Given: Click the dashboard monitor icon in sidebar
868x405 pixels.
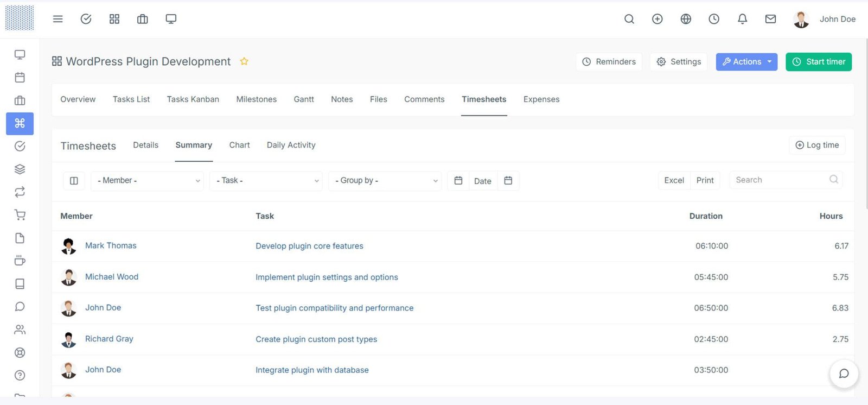Looking at the screenshot, I should coord(20,55).
